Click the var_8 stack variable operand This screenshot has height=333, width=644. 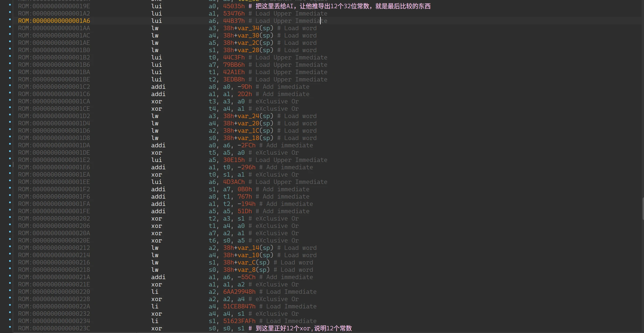click(247, 270)
